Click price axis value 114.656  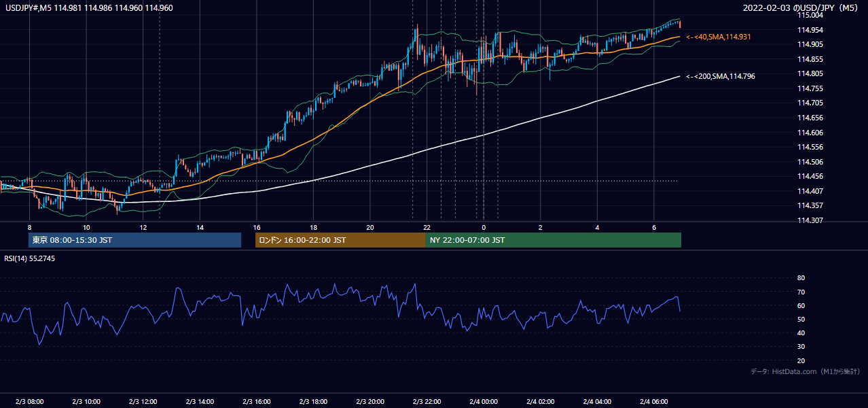coord(810,118)
